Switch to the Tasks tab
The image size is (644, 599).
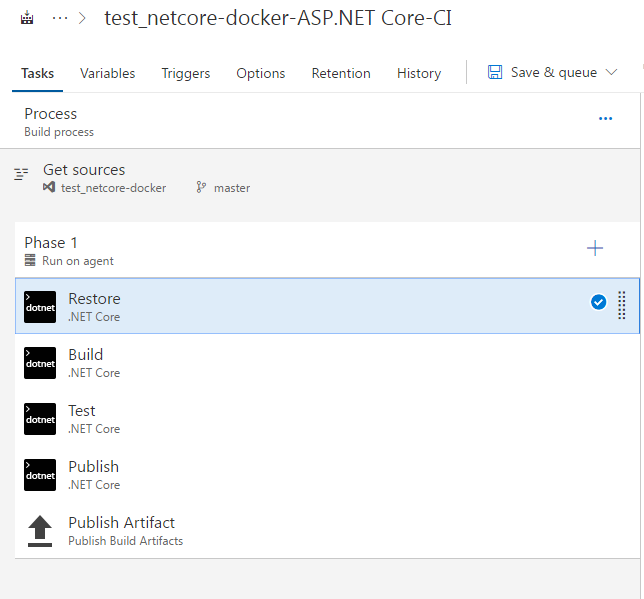pyautogui.click(x=37, y=73)
